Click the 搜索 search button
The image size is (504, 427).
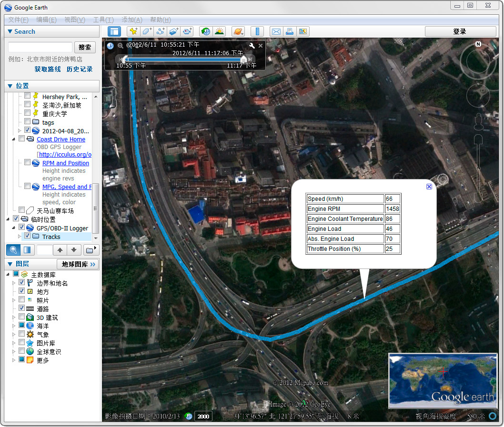(85, 47)
